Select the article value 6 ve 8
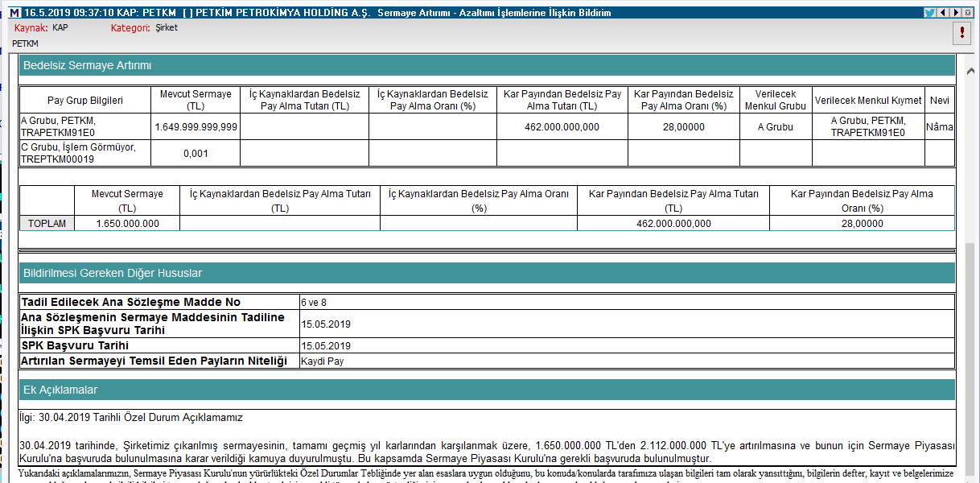 pyautogui.click(x=314, y=303)
